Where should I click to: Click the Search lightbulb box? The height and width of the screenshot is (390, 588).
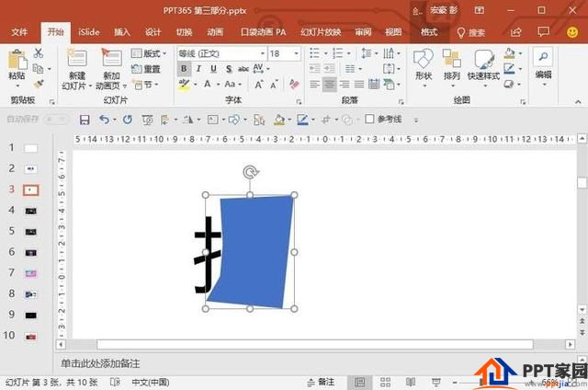[x=471, y=33]
